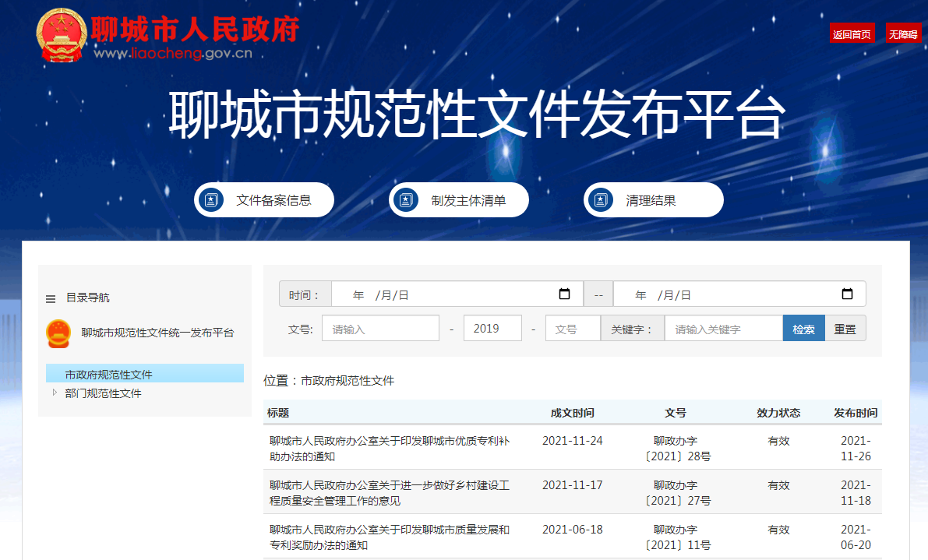Open the 无障碍 accessibility mode

[x=903, y=33]
